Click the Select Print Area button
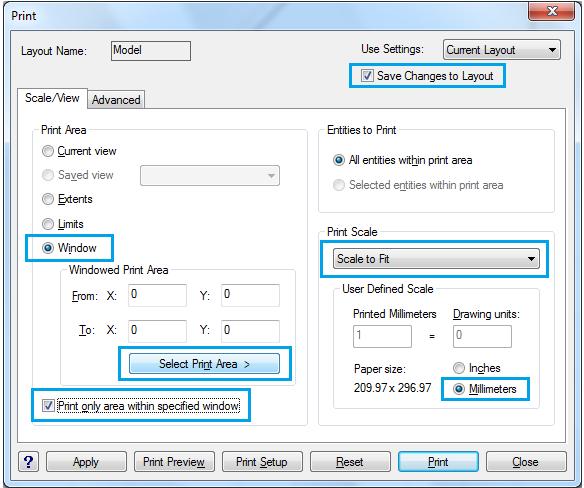The image size is (584, 488). pos(204,364)
